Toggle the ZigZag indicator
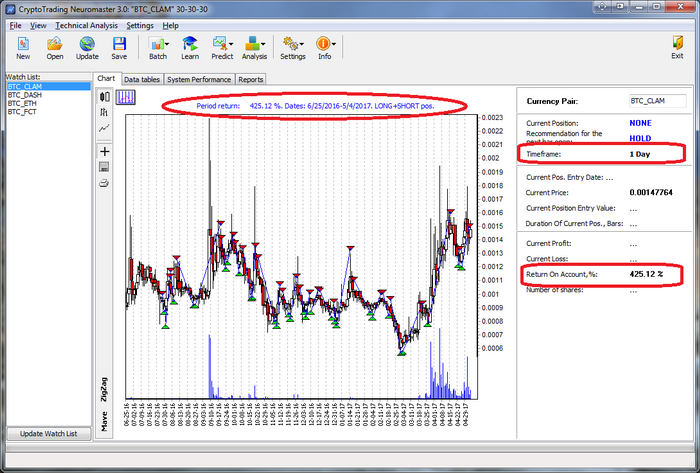Image resolution: width=700 pixels, height=473 pixels. click(x=104, y=390)
